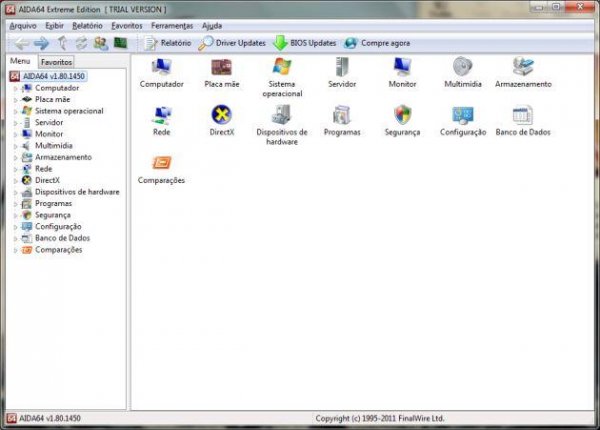Open the Armazenamento icon in main pane
The width and height of the screenshot is (600, 430).
pyautogui.click(x=523, y=67)
